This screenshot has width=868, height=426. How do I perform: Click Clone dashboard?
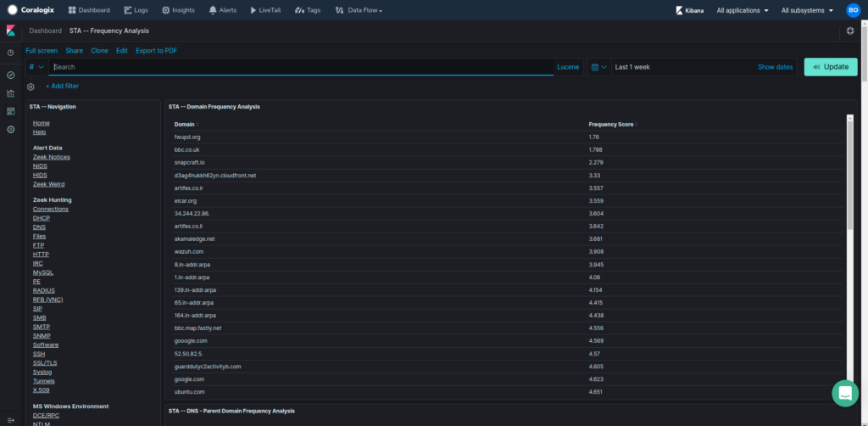(100, 50)
